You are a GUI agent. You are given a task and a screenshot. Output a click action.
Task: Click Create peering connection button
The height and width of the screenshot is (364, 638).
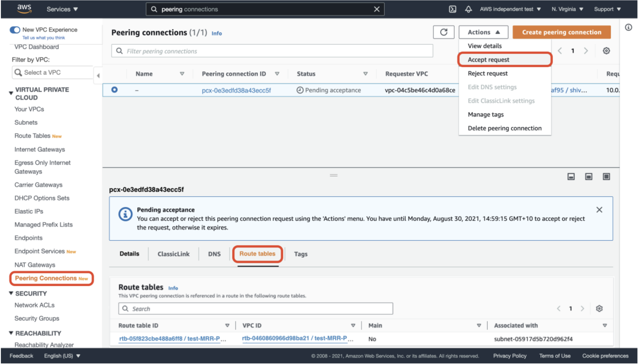561,32
